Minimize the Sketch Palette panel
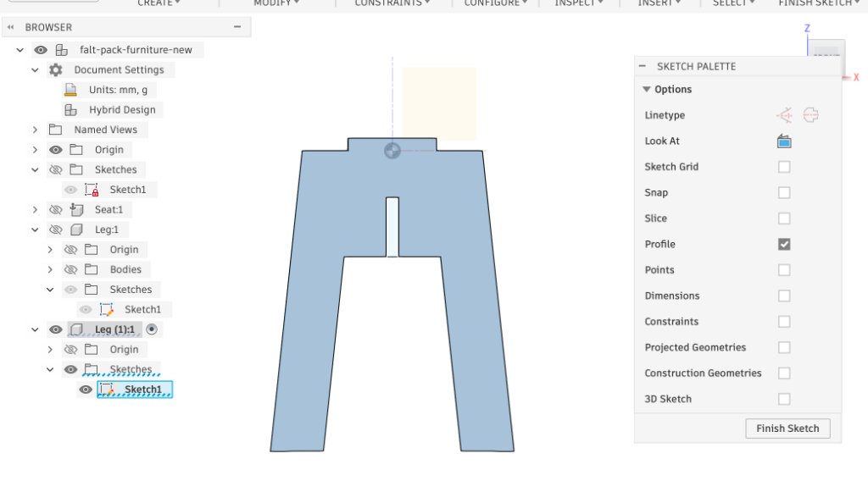The image size is (868, 481). (643, 66)
